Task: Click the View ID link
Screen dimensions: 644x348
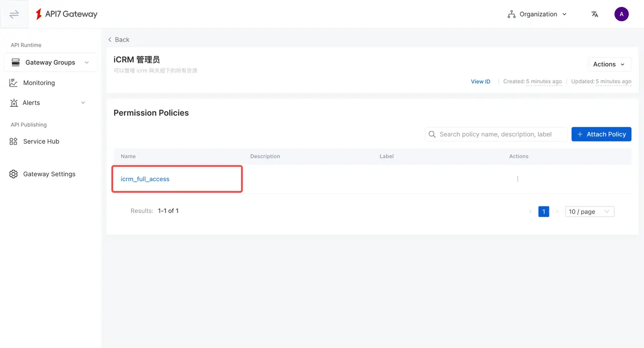Action: tap(480, 82)
